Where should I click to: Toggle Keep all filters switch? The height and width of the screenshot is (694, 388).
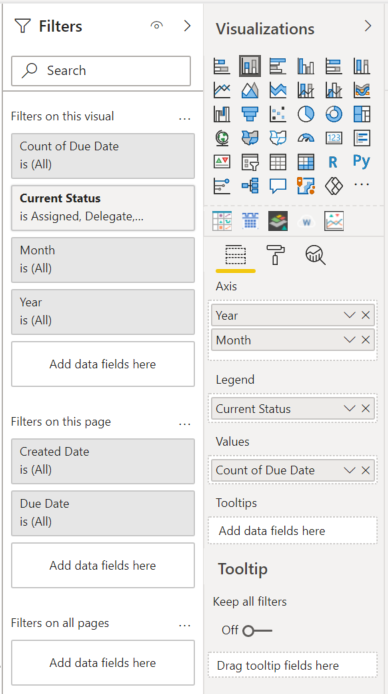click(257, 631)
